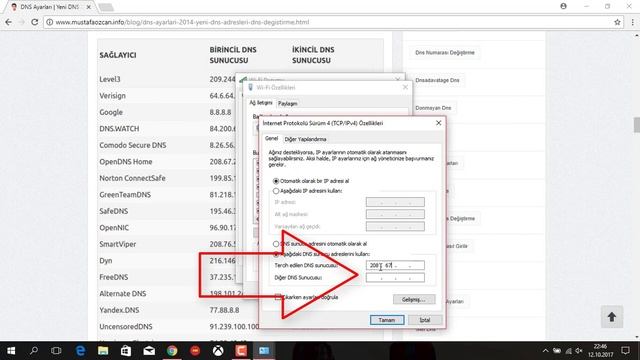Click the 8.8.8.8 DNS address
640x360 pixels.
click(x=220, y=112)
